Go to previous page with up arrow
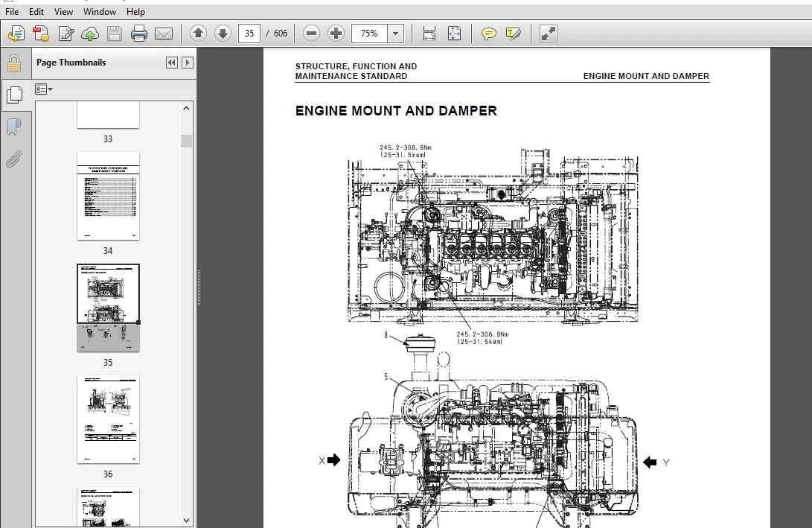Viewport: 812px width, 528px height. point(198,34)
